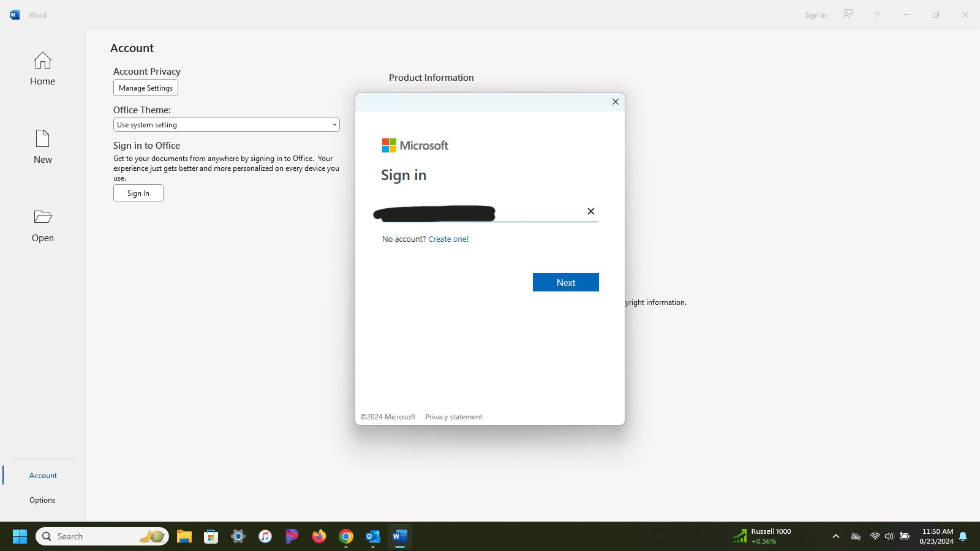Open iTunes music icon in taskbar

point(265,536)
